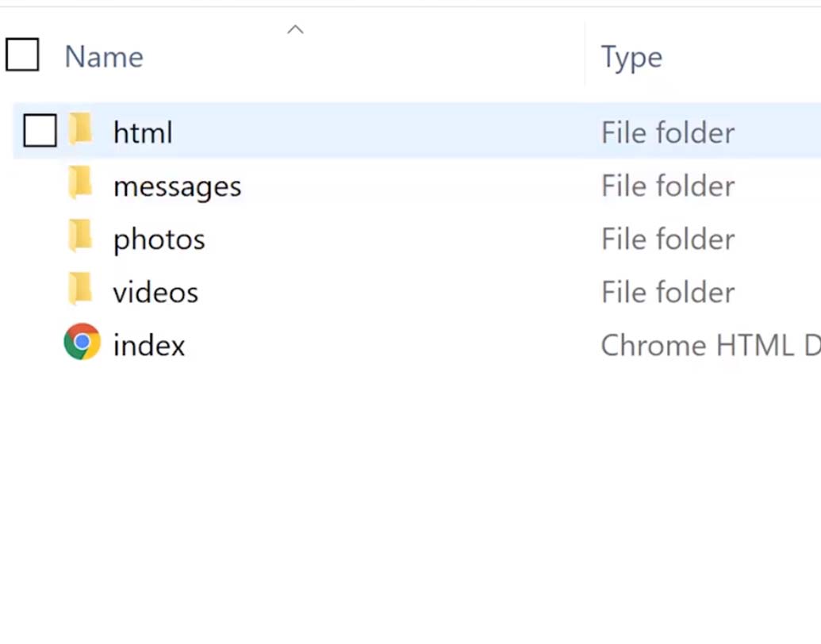Select the videos folder name
Screen dimensions: 821x644
(155, 293)
